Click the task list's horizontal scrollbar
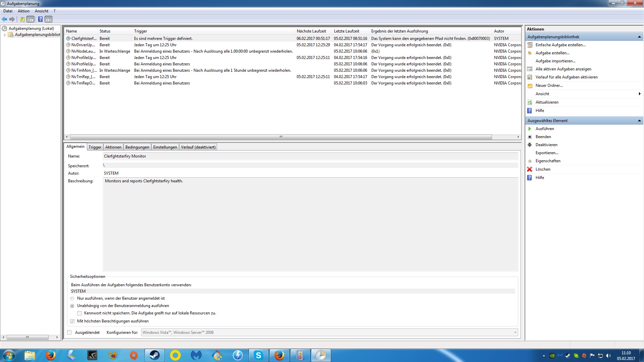 tap(281, 137)
